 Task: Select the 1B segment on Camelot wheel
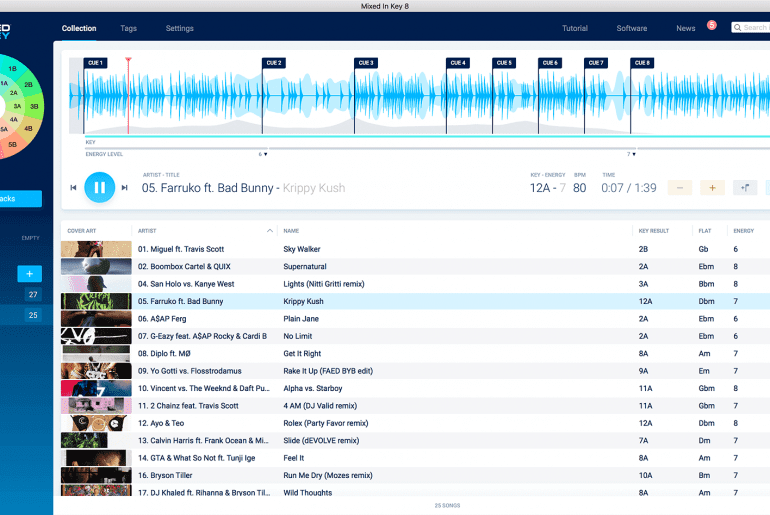(12, 69)
